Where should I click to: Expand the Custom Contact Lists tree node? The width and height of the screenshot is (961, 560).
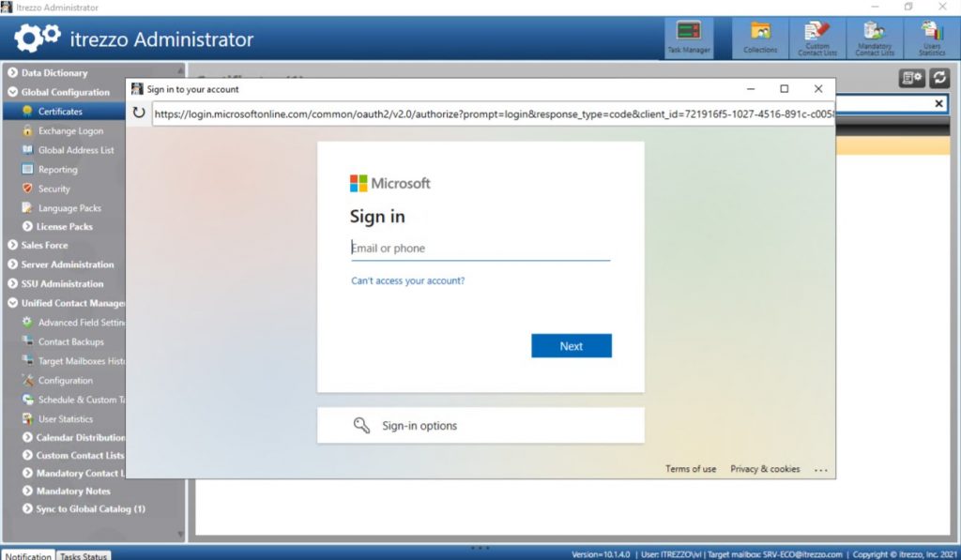coord(27,455)
